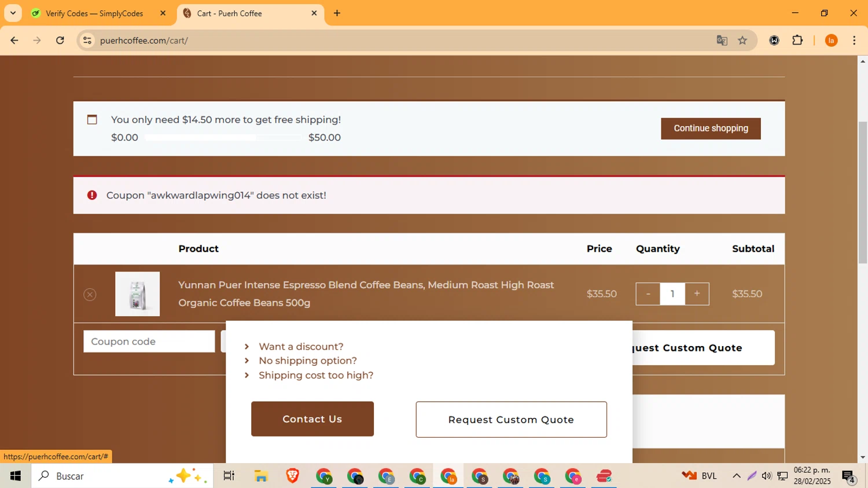Click the Quantity column header
This screenshot has height=488, width=868.
[x=658, y=249]
